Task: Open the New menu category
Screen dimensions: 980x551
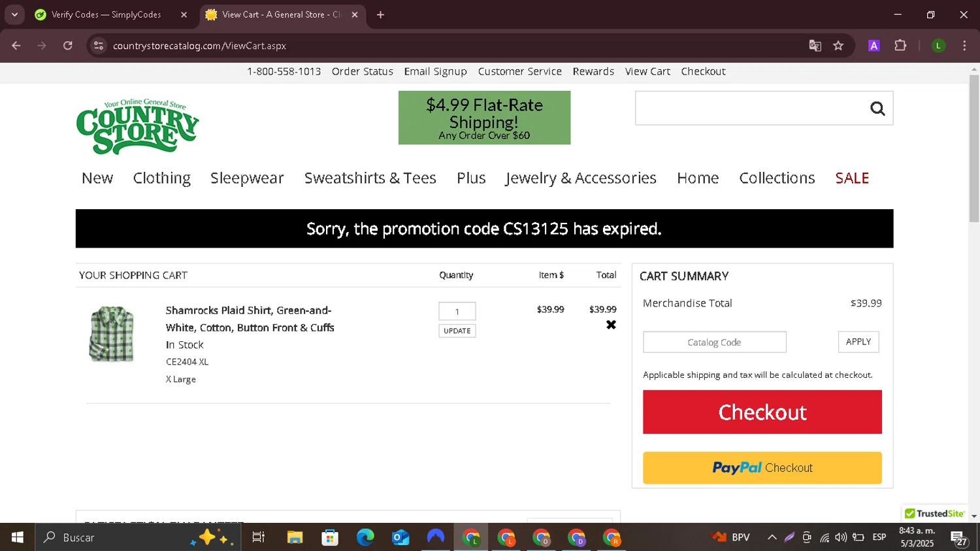Action: 97,178
